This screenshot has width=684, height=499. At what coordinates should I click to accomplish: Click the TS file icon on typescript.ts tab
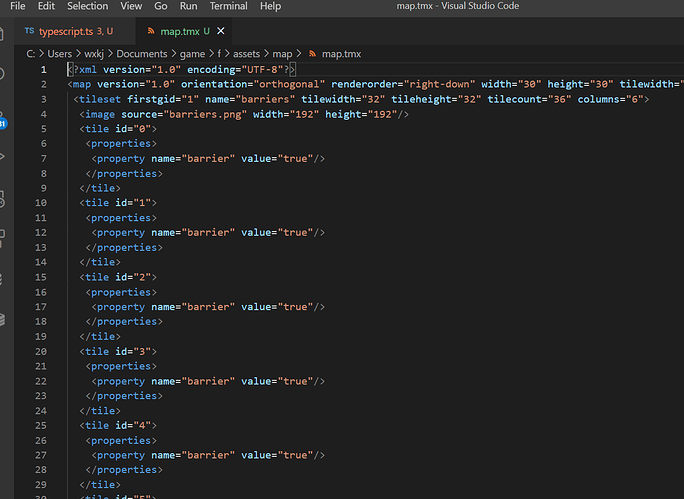(29, 31)
